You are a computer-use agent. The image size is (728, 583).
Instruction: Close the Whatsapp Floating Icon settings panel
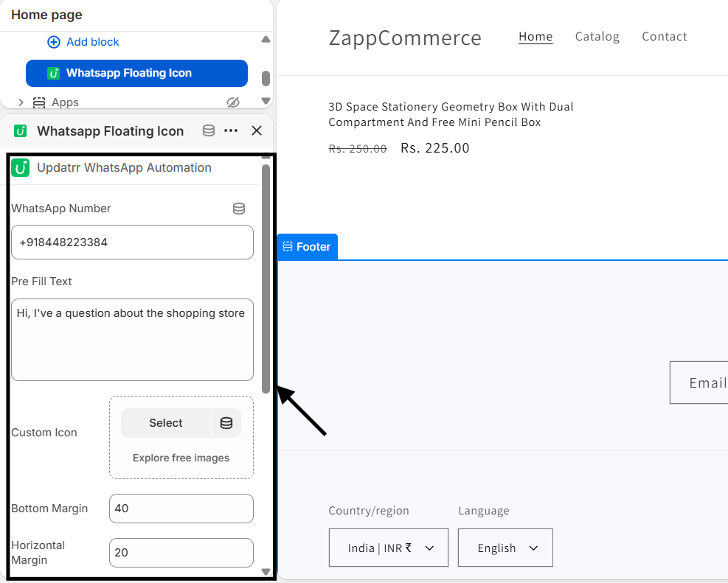click(257, 130)
